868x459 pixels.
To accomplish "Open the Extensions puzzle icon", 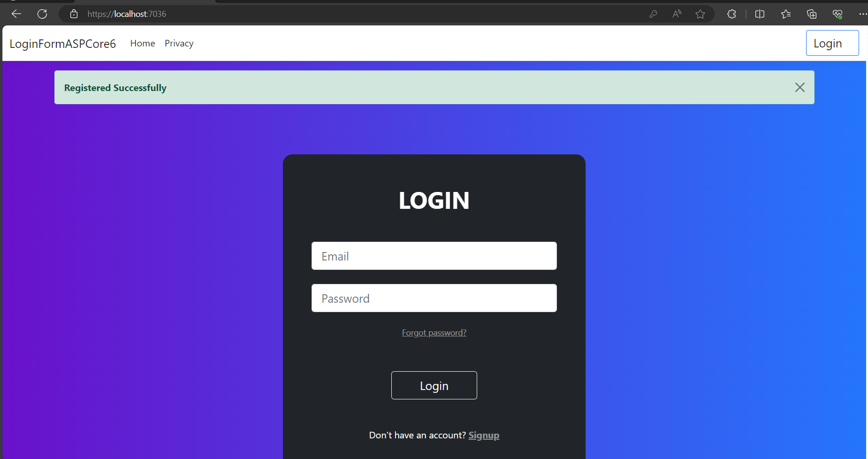I will [731, 14].
